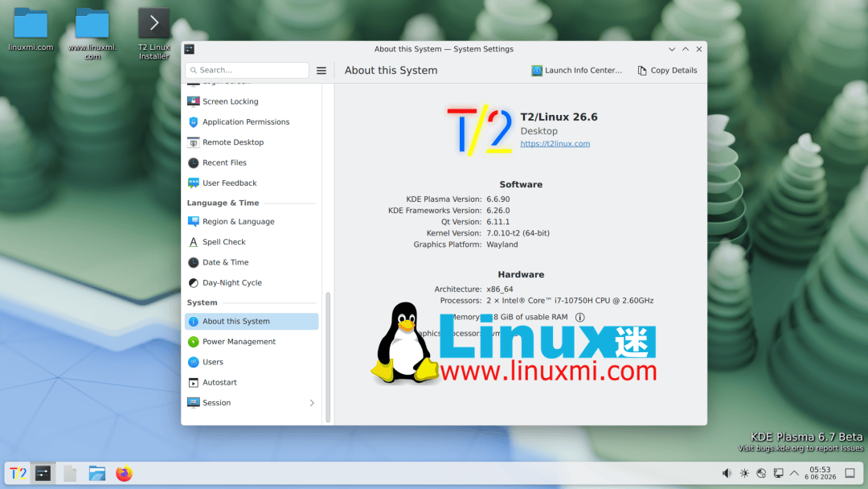Image resolution: width=868 pixels, height=489 pixels.
Task: Click the KDE Plasma Version value 6.6.90
Action: coord(498,199)
